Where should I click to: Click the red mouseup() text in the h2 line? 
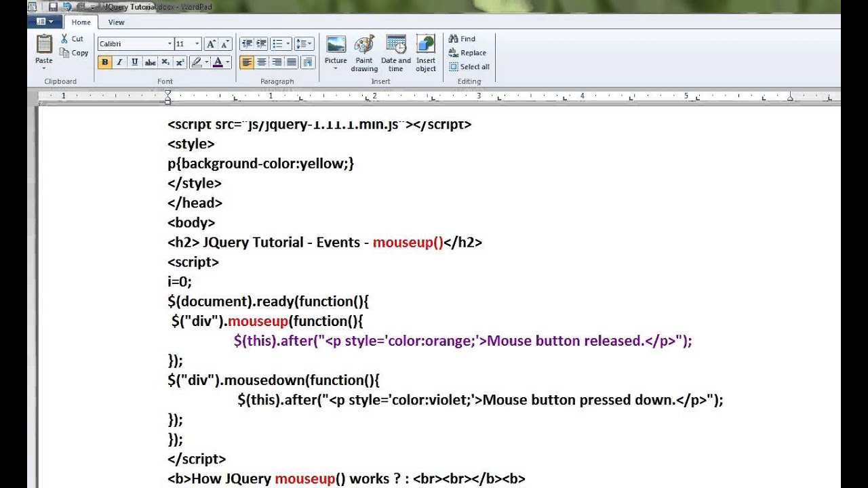408,243
